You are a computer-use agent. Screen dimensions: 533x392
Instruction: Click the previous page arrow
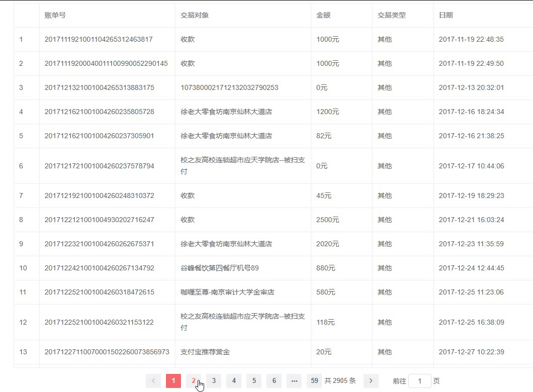coord(153,381)
